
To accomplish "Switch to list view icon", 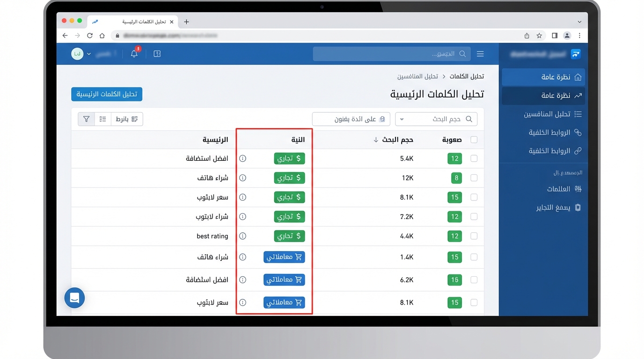I will click(103, 119).
